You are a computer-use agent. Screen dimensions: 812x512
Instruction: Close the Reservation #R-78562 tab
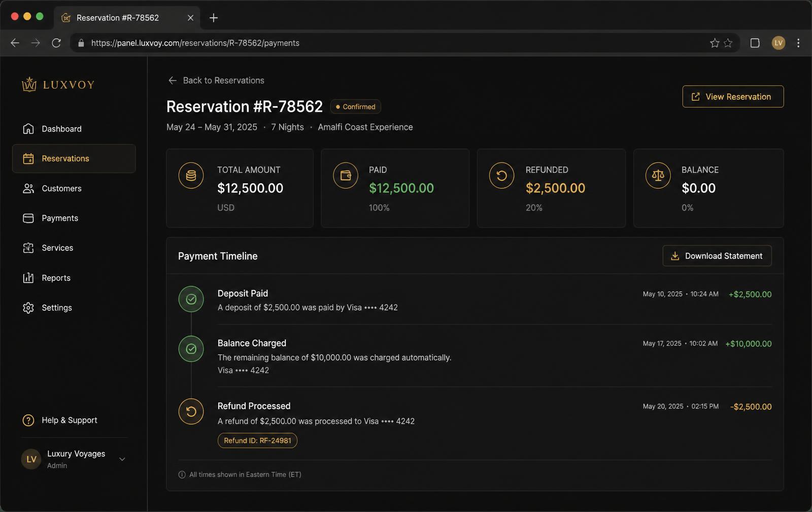(190, 18)
